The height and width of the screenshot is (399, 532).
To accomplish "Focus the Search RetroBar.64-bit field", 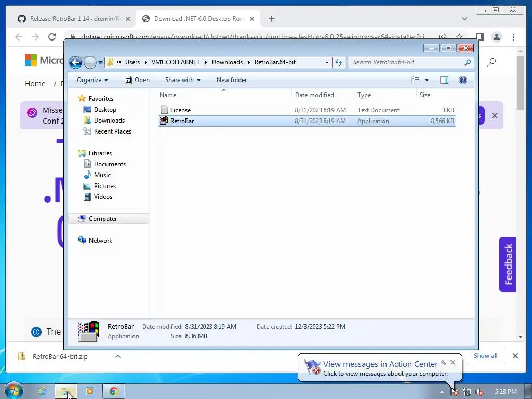I will pos(411,62).
